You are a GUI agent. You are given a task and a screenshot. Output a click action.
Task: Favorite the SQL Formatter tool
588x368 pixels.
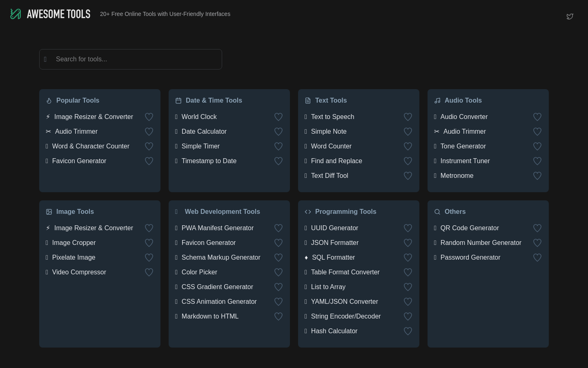(x=408, y=258)
